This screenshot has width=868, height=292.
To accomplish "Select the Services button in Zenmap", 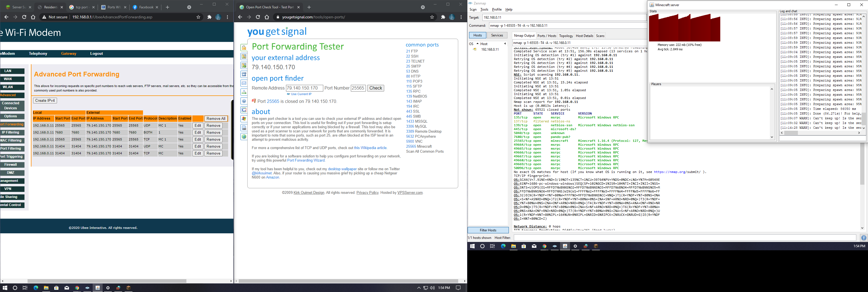I will [497, 35].
